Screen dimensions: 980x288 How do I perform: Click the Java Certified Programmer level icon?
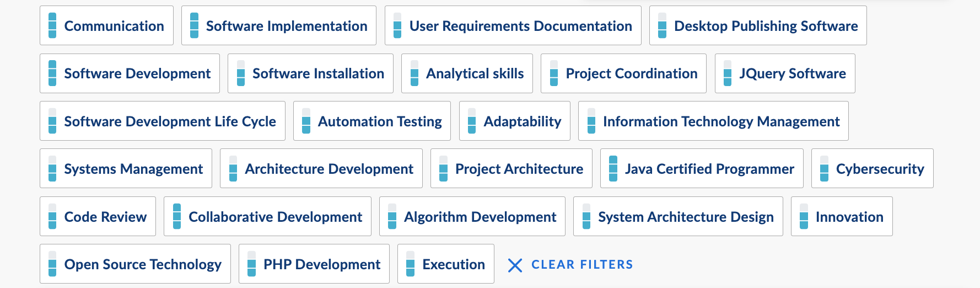(613, 169)
